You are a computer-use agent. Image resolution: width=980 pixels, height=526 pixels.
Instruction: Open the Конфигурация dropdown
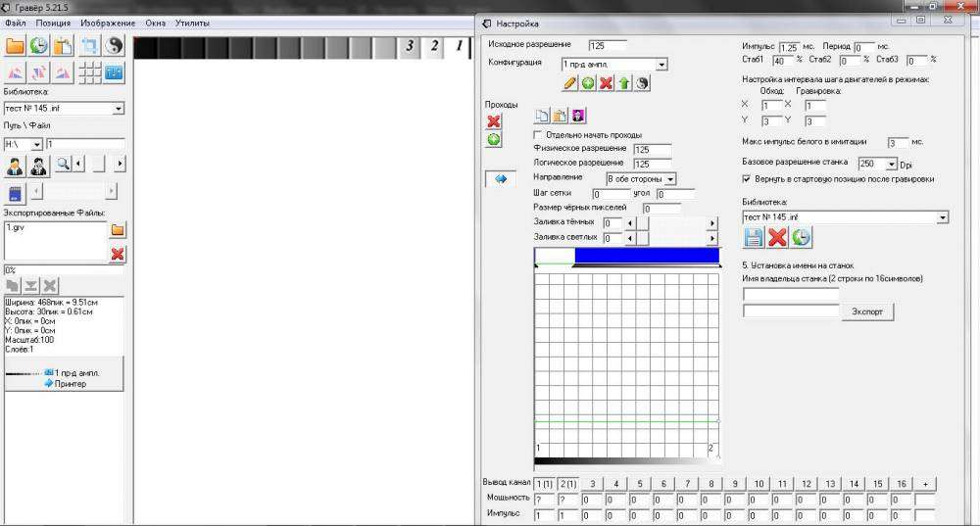661,64
